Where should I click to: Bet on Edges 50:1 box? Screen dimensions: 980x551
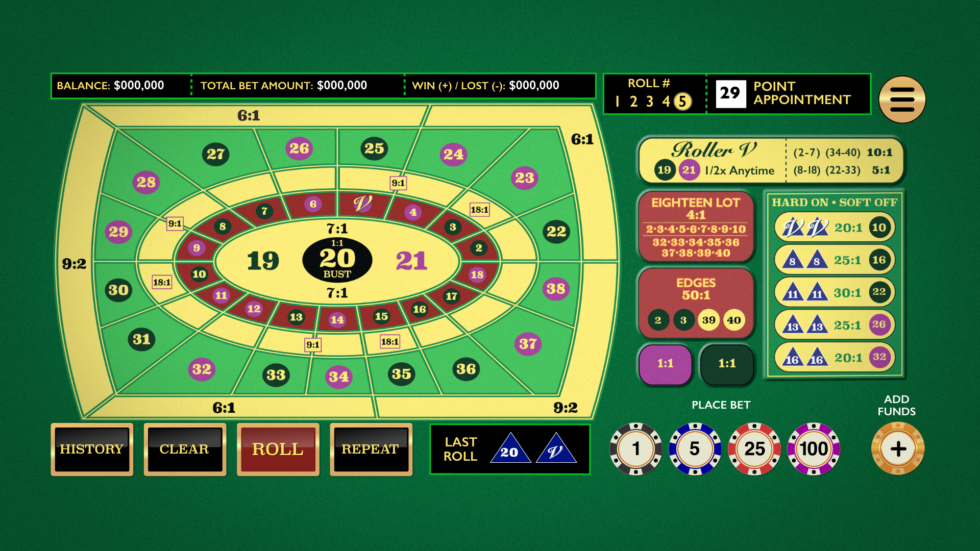(696, 304)
